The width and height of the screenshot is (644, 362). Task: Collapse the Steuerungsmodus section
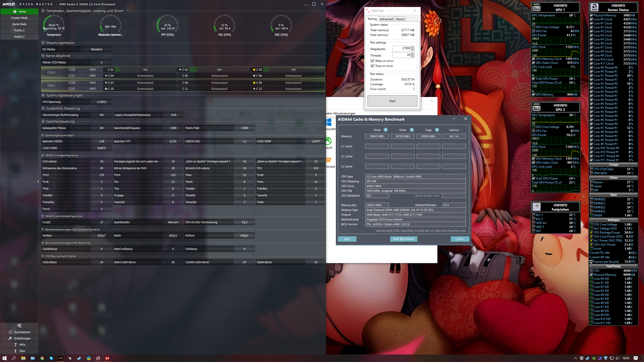click(43, 43)
